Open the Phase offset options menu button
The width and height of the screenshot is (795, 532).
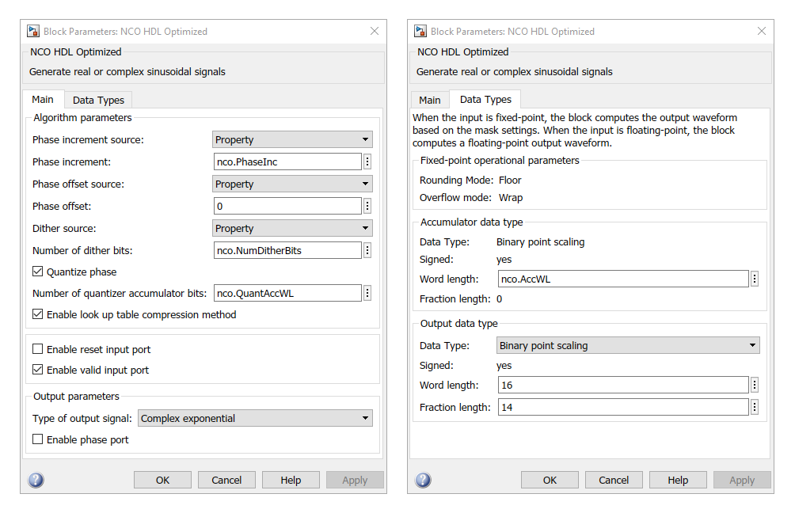[x=367, y=206]
